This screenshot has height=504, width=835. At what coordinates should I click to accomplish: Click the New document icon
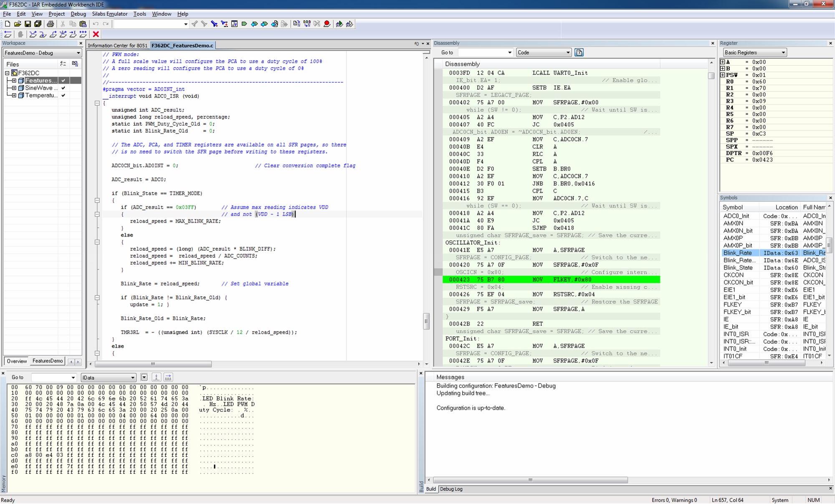coord(7,24)
